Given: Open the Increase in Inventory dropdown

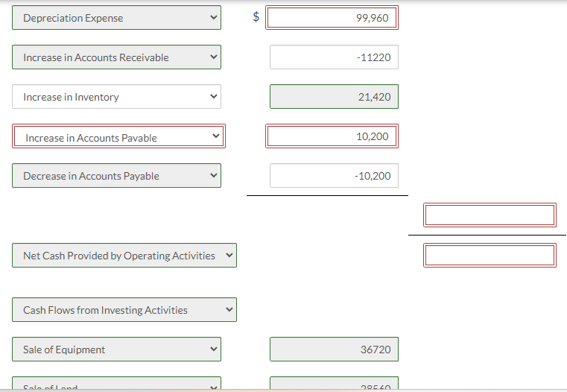Looking at the screenshot, I should coord(116,97).
